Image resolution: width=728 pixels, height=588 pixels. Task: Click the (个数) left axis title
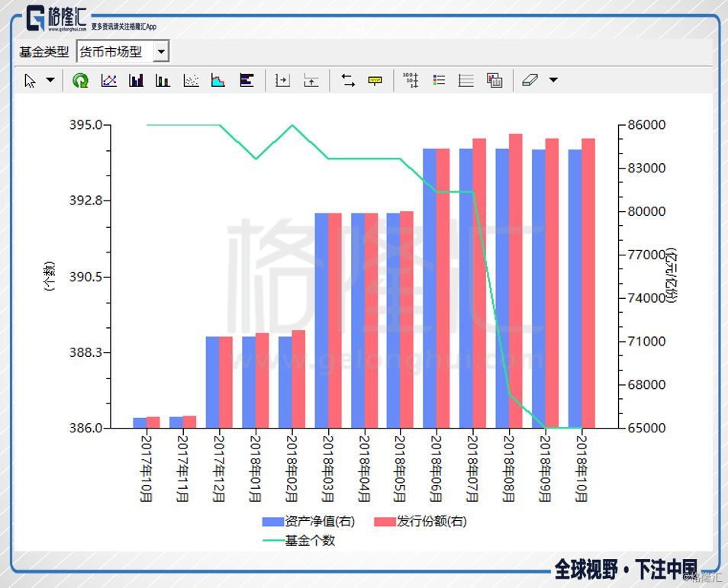coord(49,277)
